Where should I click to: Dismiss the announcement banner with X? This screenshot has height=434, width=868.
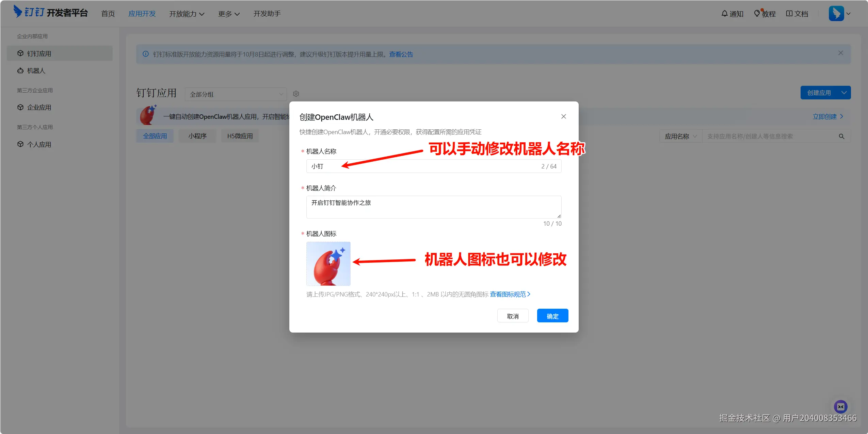coord(841,53)
